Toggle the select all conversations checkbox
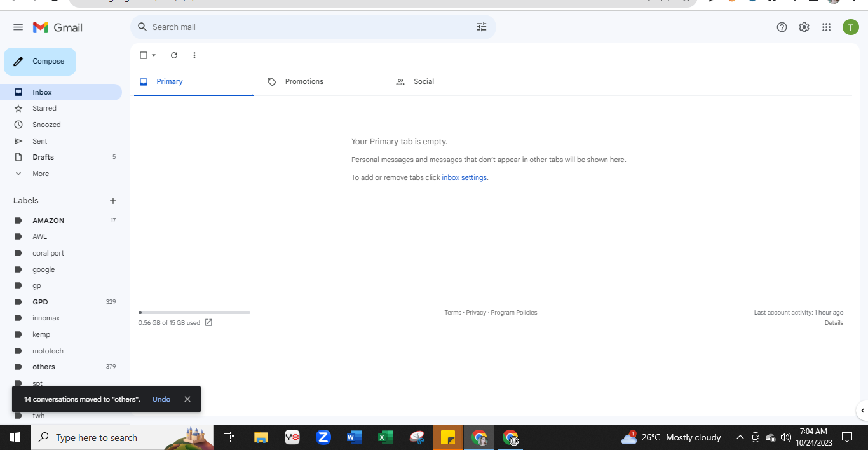The width and height of the screenshot is (868, 450). pos(144,55)
